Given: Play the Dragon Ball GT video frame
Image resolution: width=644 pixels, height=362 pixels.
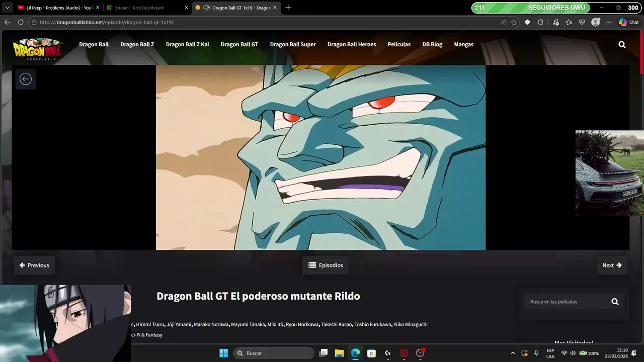Looking at the screenshot, I should [320, 157].
